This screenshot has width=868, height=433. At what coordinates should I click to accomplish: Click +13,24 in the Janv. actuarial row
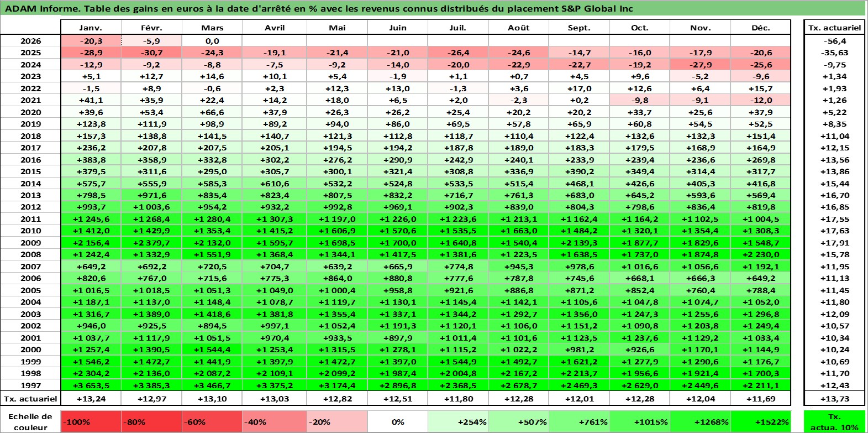(91, 399)
